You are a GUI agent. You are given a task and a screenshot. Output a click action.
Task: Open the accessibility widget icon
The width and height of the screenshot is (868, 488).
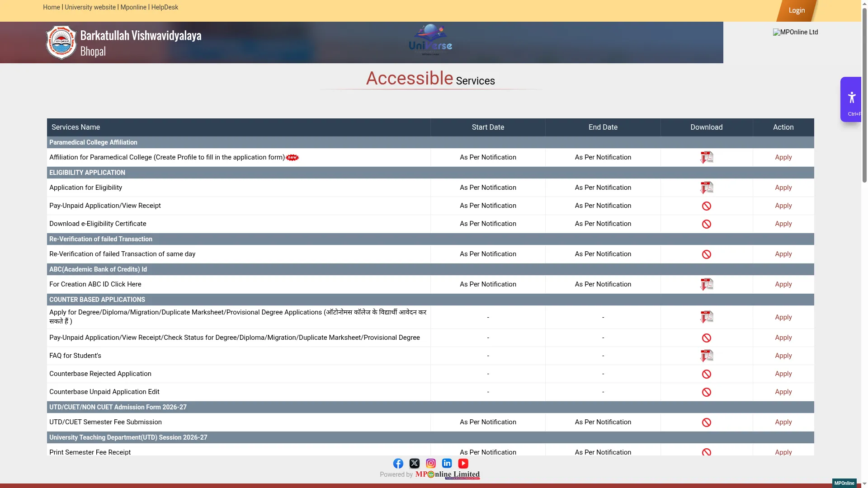pos(852,98)
